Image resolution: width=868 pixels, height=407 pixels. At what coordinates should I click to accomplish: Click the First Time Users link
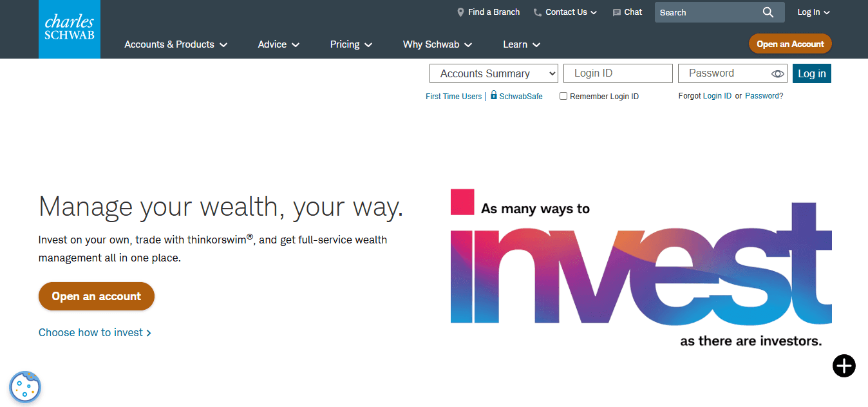pyautogui.click(x=453, y=96)
